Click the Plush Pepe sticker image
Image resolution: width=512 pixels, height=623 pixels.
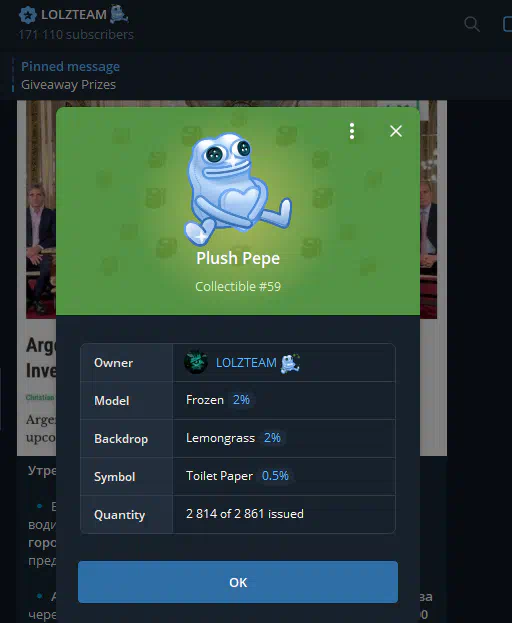coord(238,188)
